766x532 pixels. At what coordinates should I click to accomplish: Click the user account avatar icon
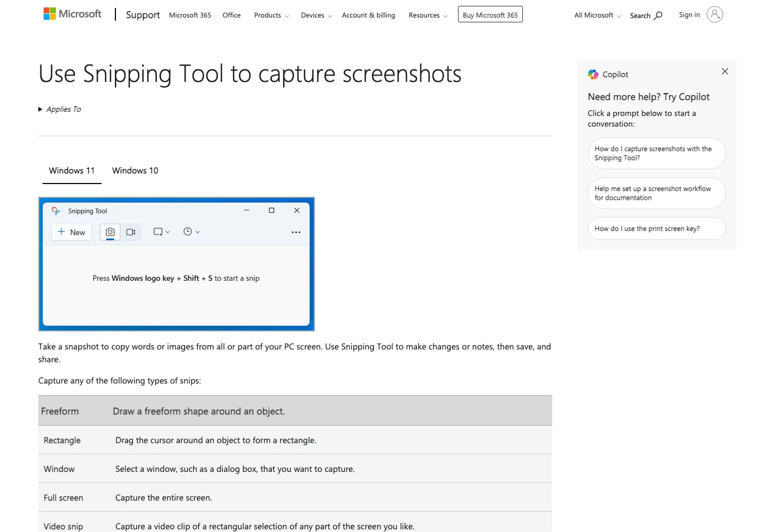click(715, 14)
